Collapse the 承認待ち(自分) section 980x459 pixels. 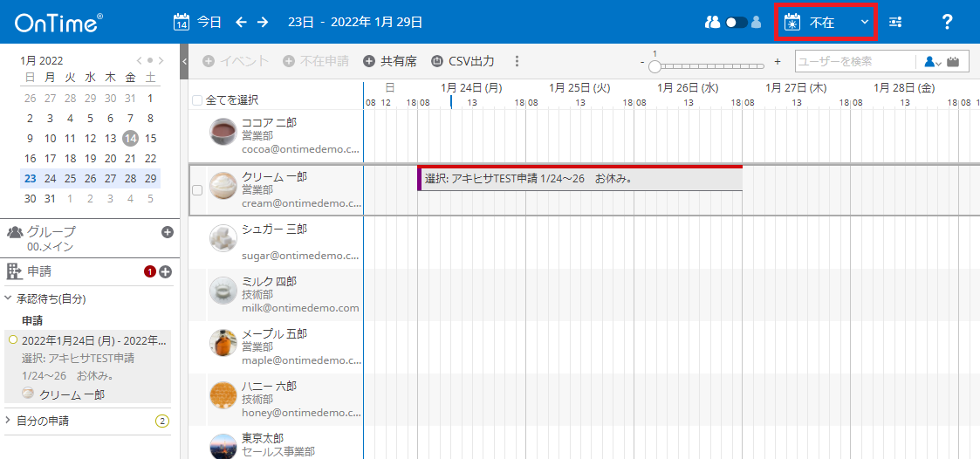coord(9,298)
